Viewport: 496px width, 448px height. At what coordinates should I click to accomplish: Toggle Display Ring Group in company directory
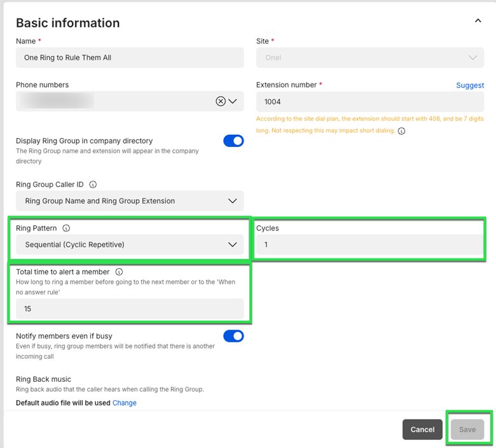tap(233, 141)
